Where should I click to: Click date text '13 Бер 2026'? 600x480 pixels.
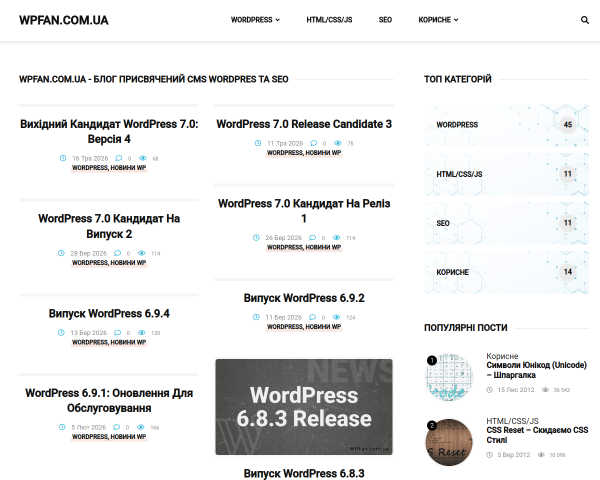click(x=88, y=333)
